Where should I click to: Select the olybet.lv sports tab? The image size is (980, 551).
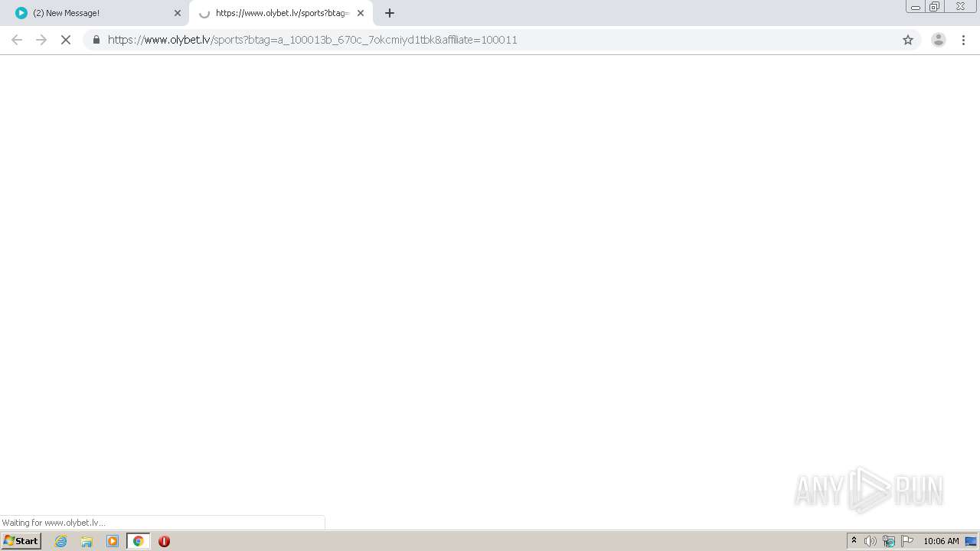click(281, 13)
